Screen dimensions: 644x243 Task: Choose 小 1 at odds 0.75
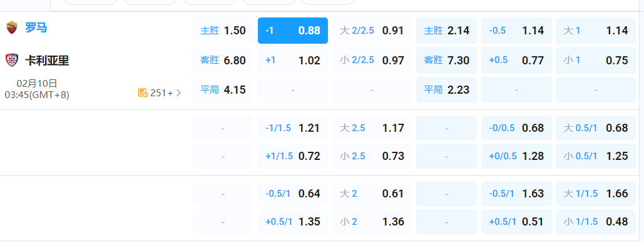tap(596, 60)
